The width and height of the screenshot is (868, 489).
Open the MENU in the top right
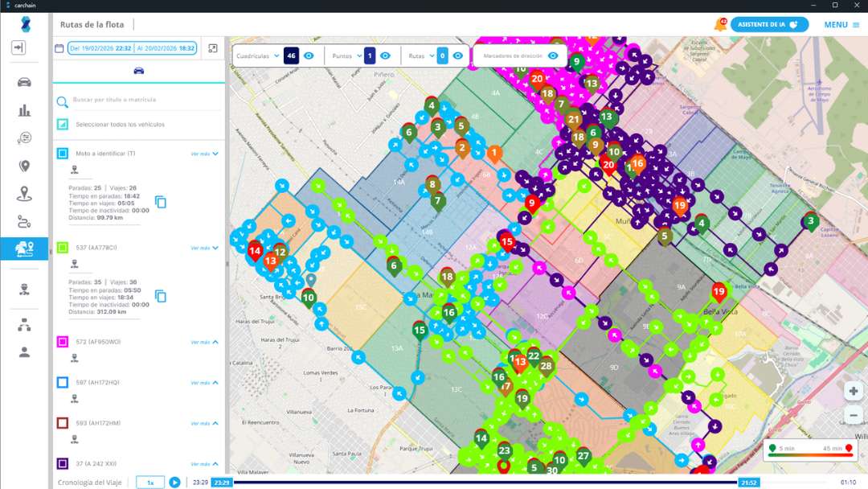click(836, 24)
